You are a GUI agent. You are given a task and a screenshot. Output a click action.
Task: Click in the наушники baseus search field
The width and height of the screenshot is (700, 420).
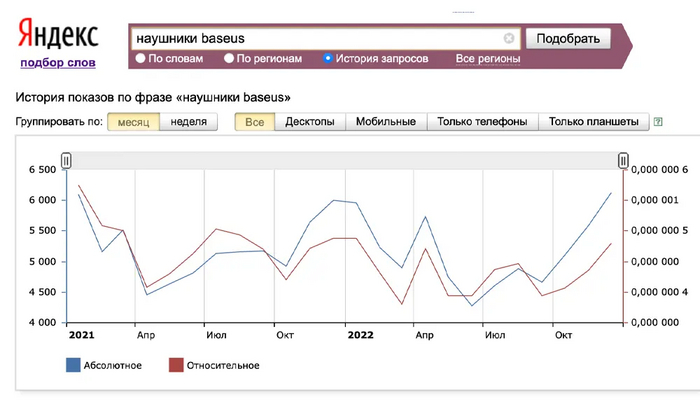315,39
